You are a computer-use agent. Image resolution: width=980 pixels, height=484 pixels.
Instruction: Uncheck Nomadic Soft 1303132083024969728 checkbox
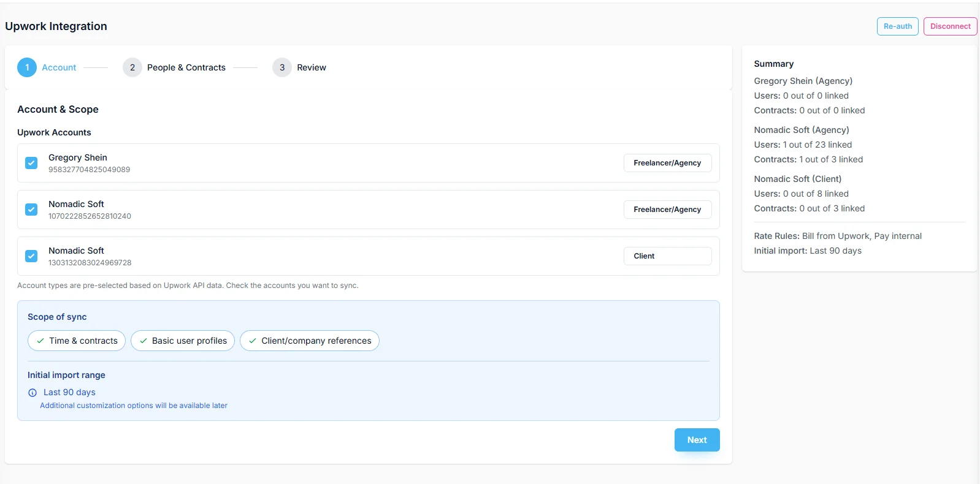tap(31, 256)
